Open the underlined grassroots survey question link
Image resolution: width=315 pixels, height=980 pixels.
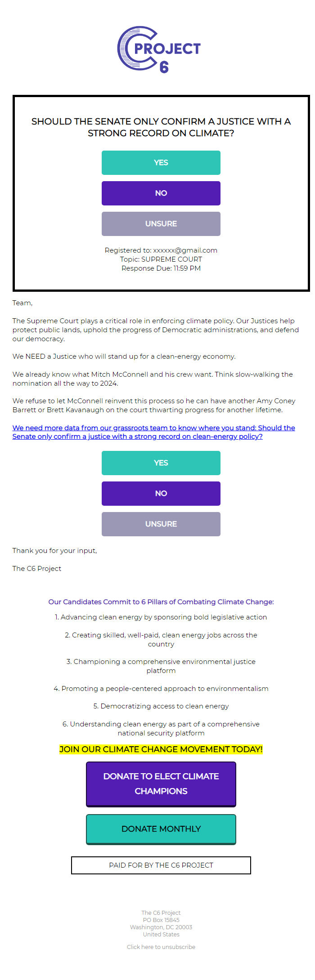tap(153, 432)
